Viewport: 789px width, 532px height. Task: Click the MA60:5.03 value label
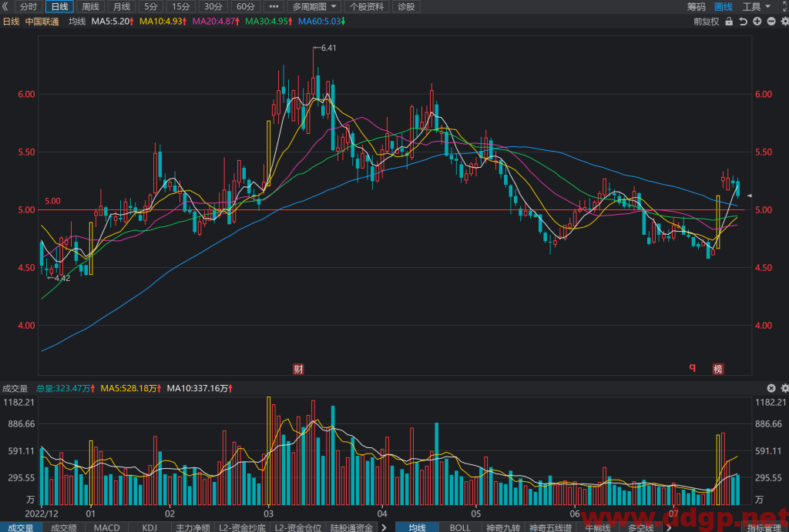pos(321,21)
